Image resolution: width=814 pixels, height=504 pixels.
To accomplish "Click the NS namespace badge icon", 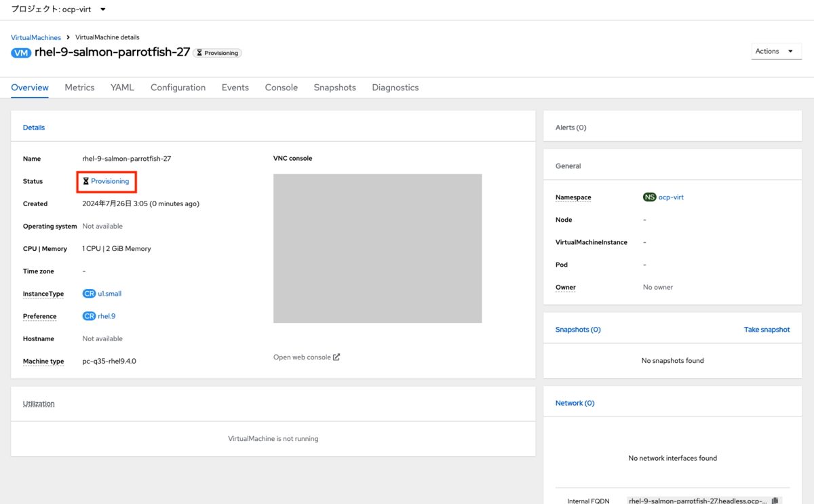I will coord(650,197).
